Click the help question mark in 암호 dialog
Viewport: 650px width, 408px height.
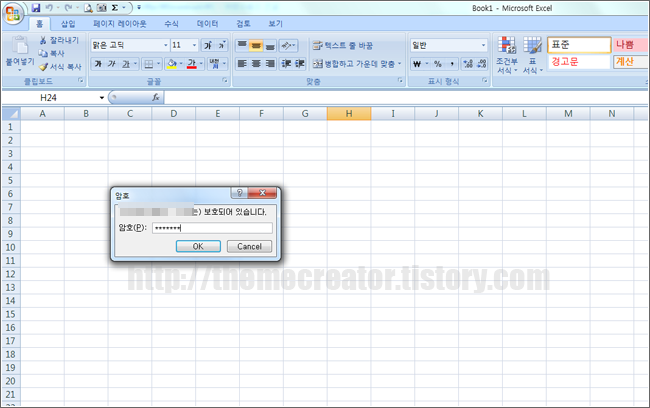click(239, 192)
